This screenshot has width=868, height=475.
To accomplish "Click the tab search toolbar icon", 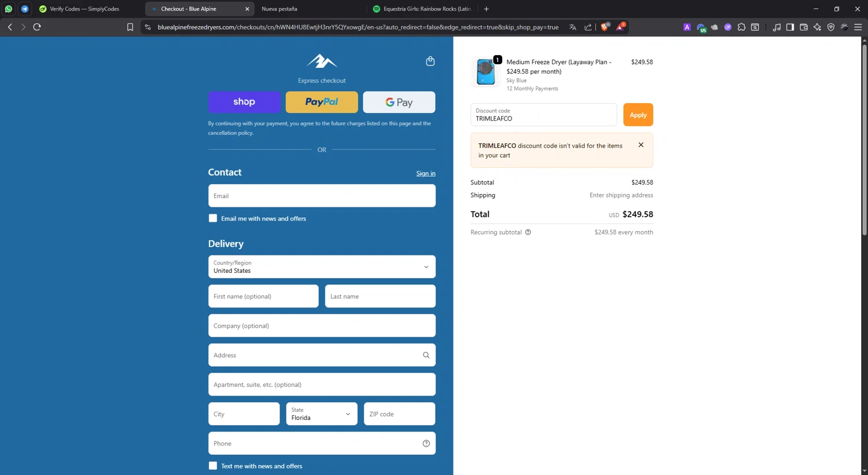I will tap(755, 27).
